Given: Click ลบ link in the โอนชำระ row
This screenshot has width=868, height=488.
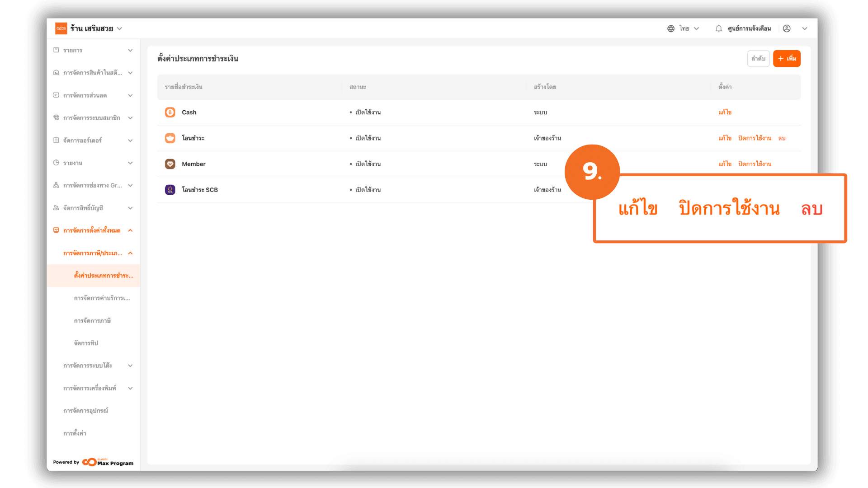Looking at the screenshot, I should click(x=782, y=138).
